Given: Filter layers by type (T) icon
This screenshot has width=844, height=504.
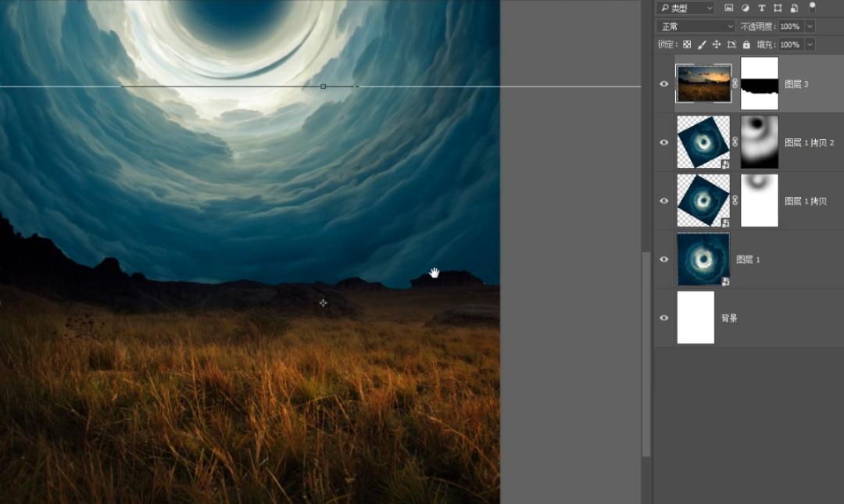Looking at the screenshot, I should pyautogui.click(x=761, y=8).
